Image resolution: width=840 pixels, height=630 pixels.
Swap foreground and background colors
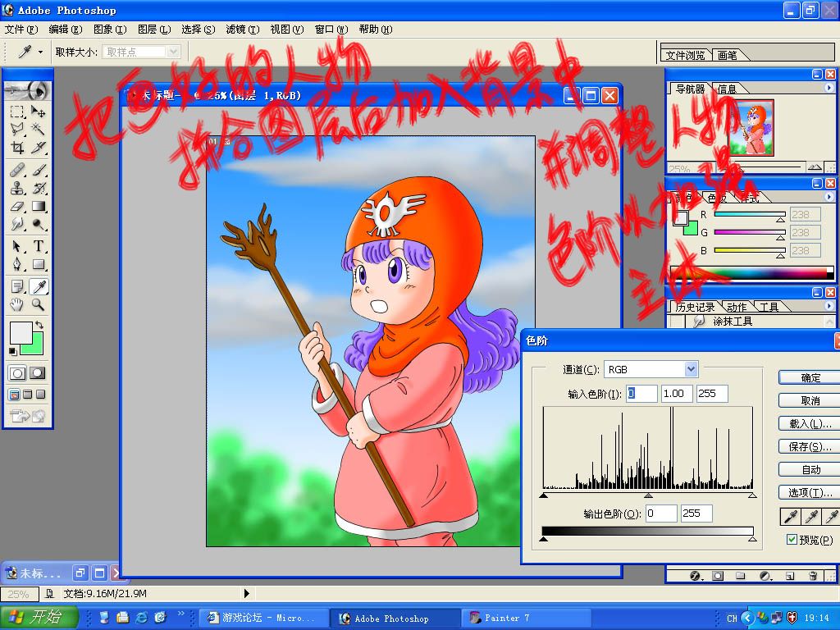[x=39, y=325]
